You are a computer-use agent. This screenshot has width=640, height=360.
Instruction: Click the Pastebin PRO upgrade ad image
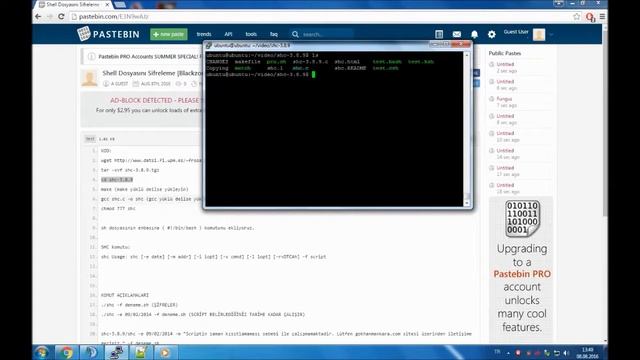(521, 269)
